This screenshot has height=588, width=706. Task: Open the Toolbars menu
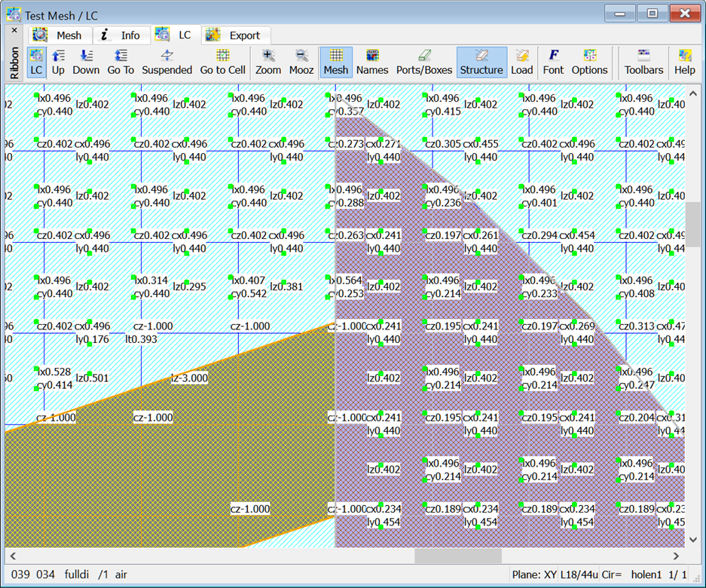644,62
